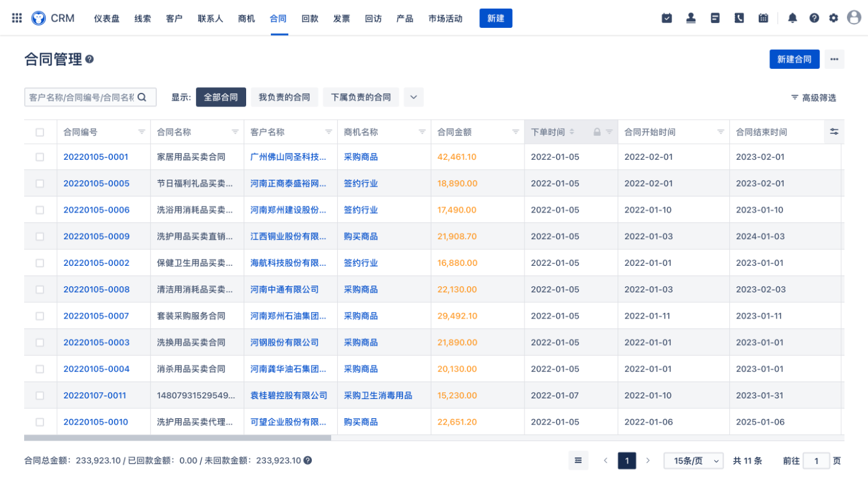Click filter icon in 下单时间 column
Image resolution: width=868 pixels, height=487 pixels.
tap(609, 132)
